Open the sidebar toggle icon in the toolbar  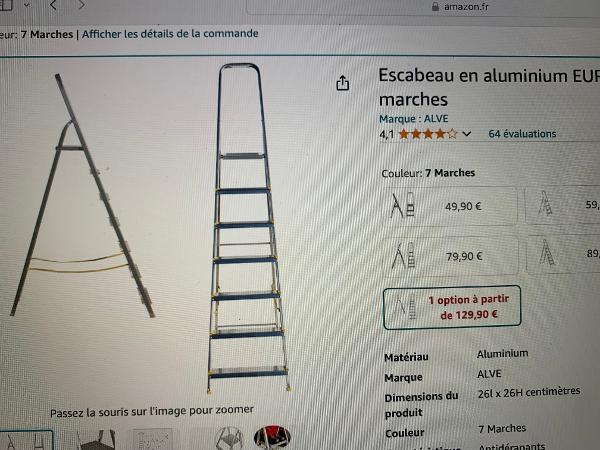coord(7,5)
